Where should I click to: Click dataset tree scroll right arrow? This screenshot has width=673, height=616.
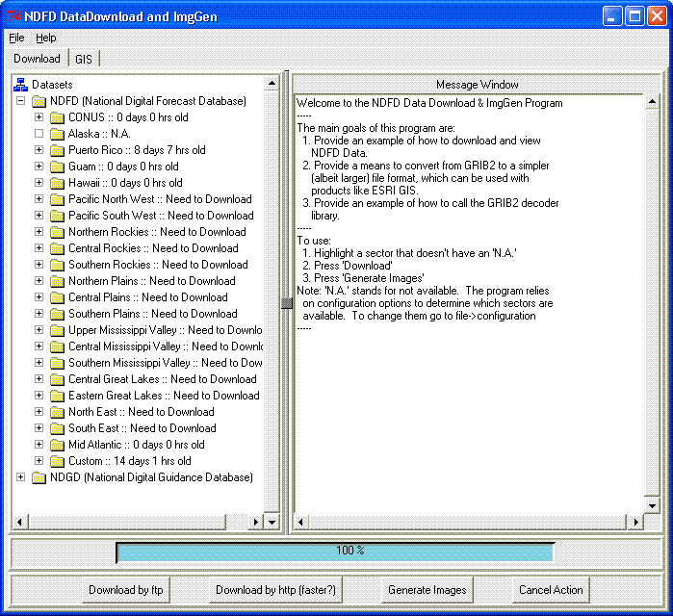tap(256, 522)
